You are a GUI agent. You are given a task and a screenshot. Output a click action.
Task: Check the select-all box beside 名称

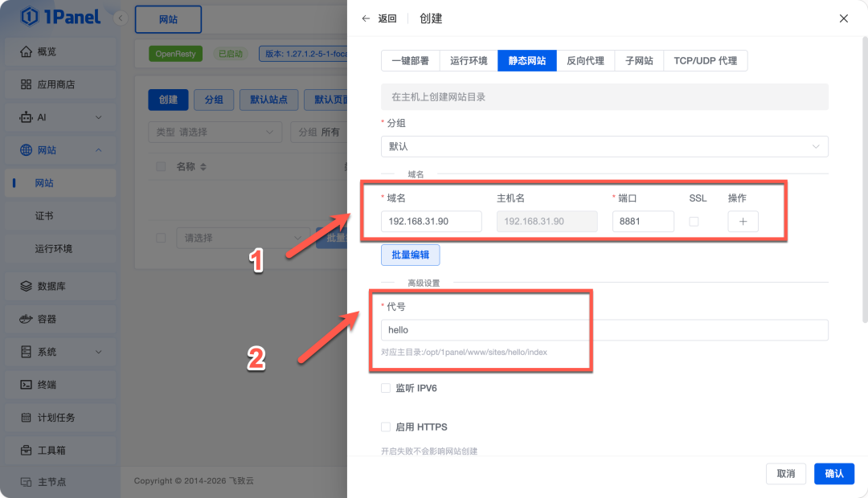click(x=161, y=166)
